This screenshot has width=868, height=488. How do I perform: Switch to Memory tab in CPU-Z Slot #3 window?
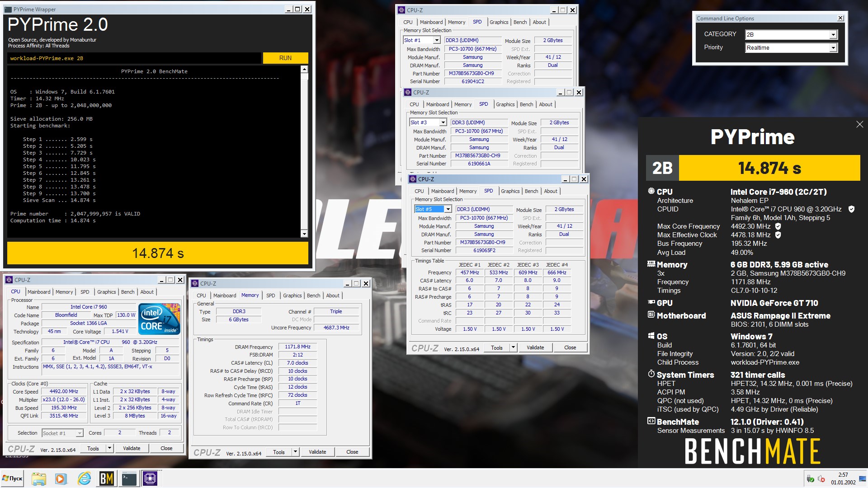(463, 104)
